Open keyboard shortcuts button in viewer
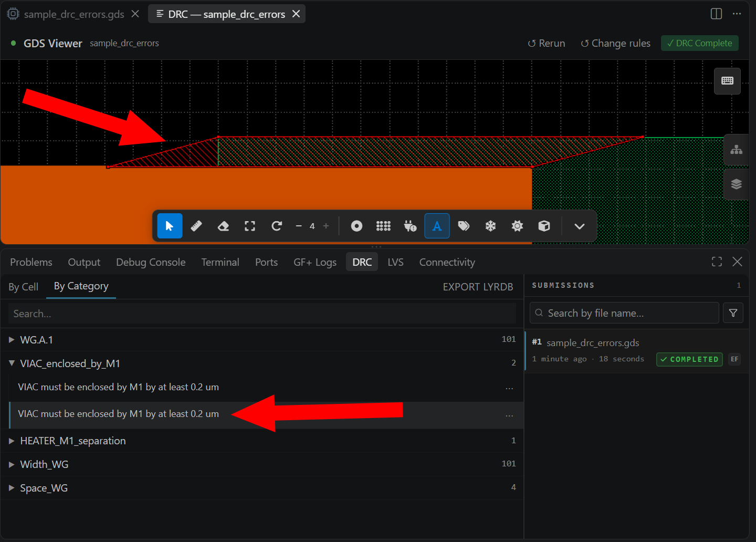The width and height of the screenshot is (756, 542). [727, 81]
